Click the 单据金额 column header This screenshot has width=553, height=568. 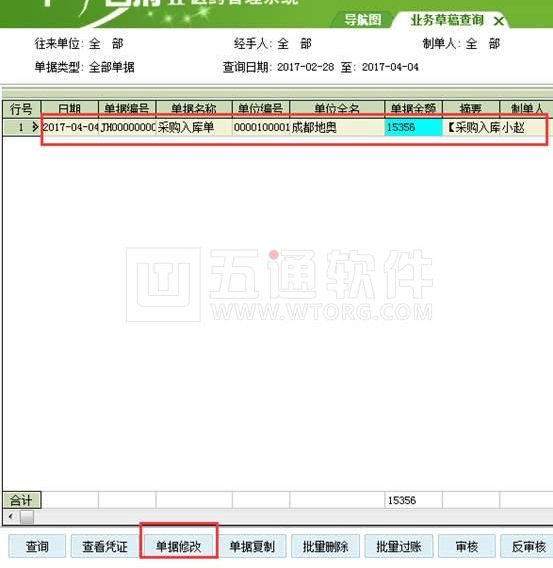[413, 108]
